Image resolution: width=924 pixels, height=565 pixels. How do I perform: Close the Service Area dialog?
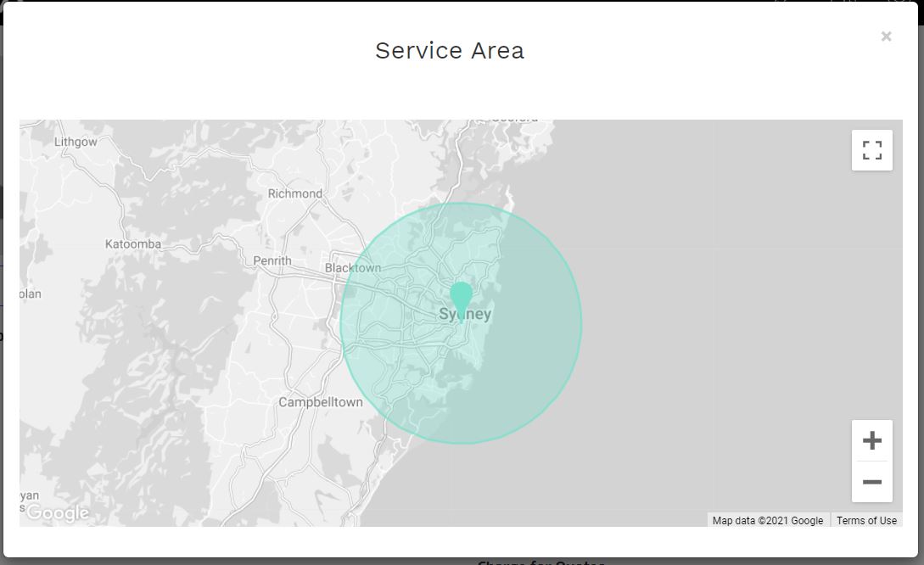[886, 36]
